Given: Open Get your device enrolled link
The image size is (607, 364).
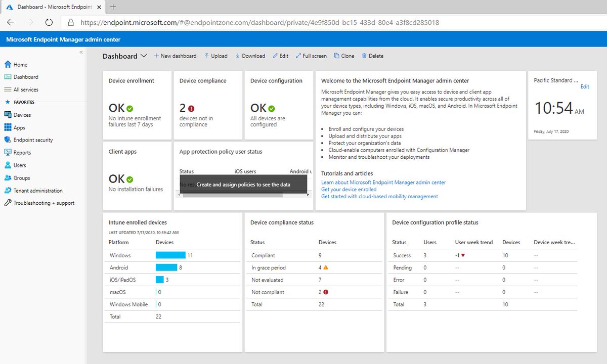Looking at the screenshot, I should pos(349,190).
